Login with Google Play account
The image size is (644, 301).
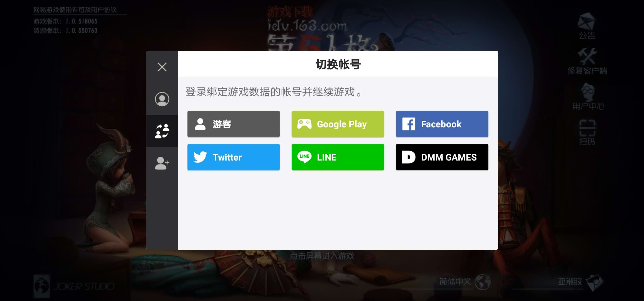point(338,123)
